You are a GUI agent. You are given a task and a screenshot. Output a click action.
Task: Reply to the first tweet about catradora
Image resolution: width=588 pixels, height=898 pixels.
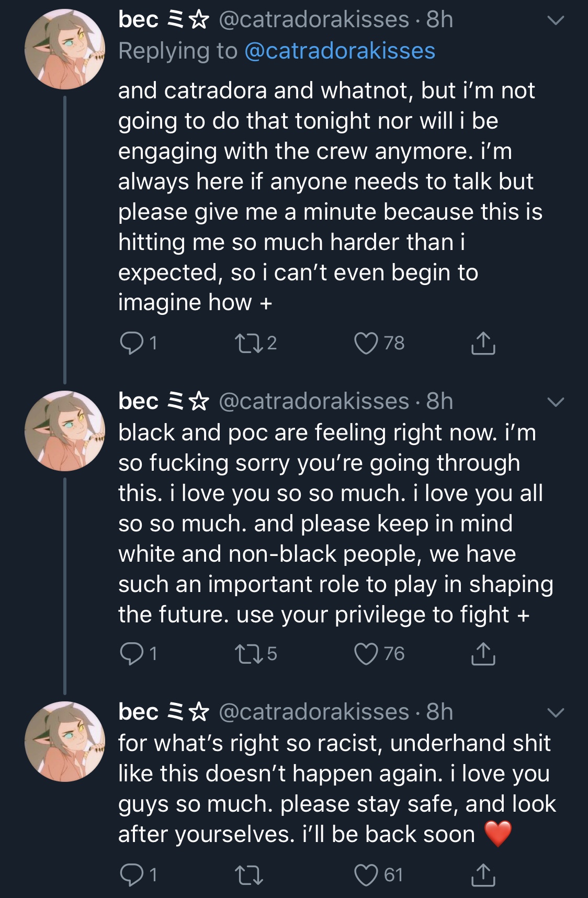(x=130, y=343)
